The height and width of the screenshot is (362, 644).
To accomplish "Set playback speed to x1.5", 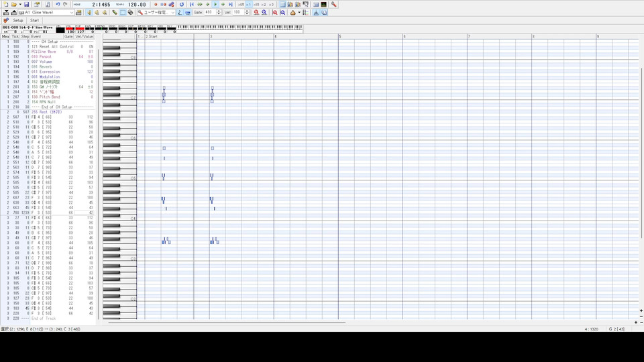I will click(256, 5).
